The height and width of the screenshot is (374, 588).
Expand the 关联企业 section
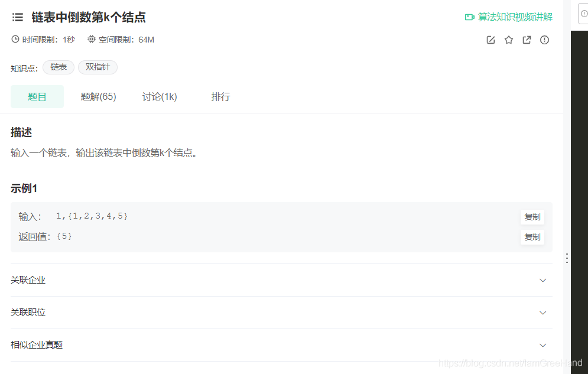[281, 280]
